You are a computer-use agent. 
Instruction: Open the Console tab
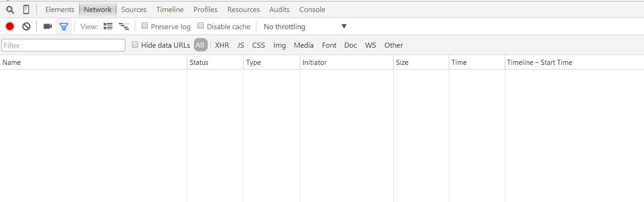coord(312,10)
